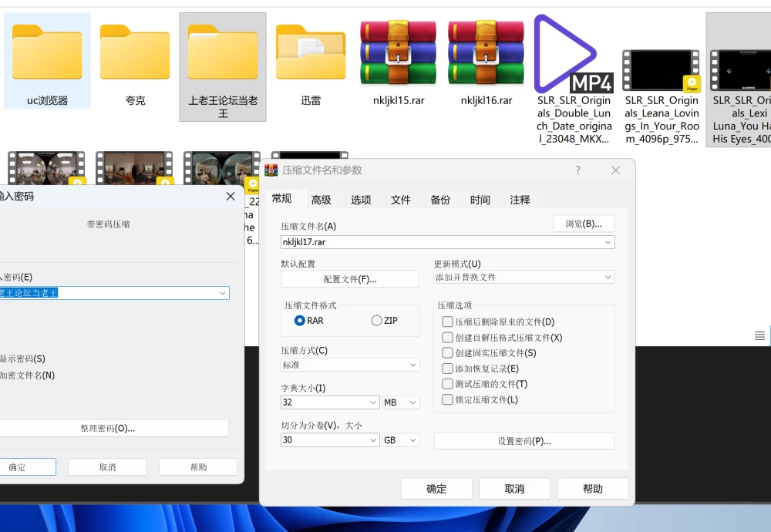Viewport: 771px width, 532px height.
Task: Select the RAR format radio button
Action: pos(299,321)
